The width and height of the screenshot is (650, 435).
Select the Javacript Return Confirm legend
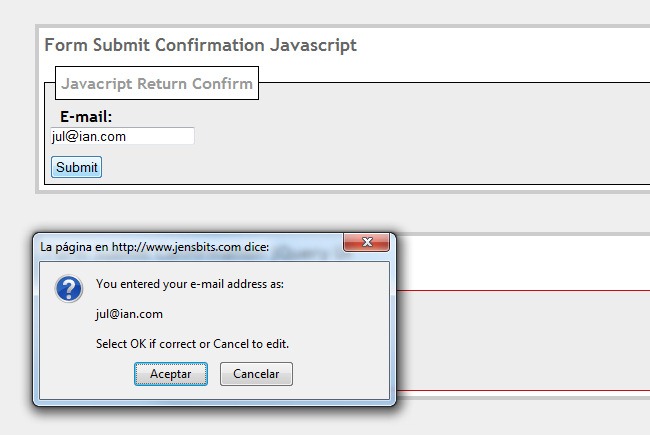point(157,83)
